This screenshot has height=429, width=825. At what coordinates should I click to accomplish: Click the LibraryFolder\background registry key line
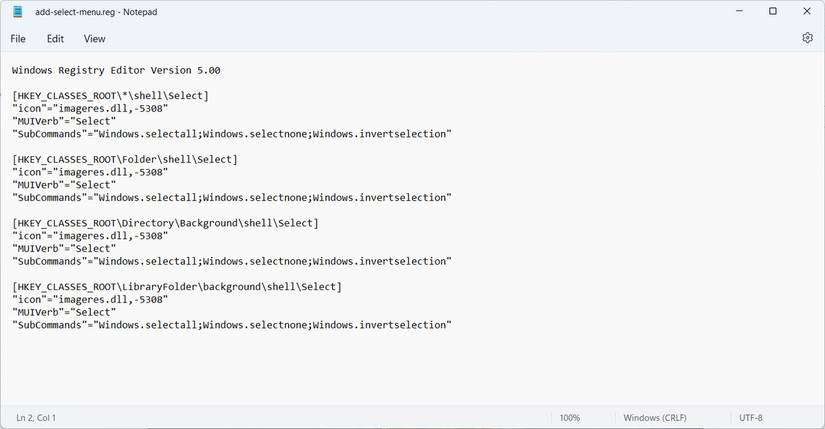(177, 287)
